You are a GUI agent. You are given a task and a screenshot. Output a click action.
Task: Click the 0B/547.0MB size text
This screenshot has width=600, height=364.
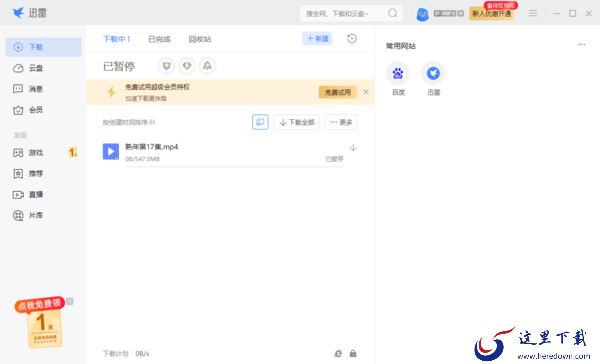(x=142, y=159)
